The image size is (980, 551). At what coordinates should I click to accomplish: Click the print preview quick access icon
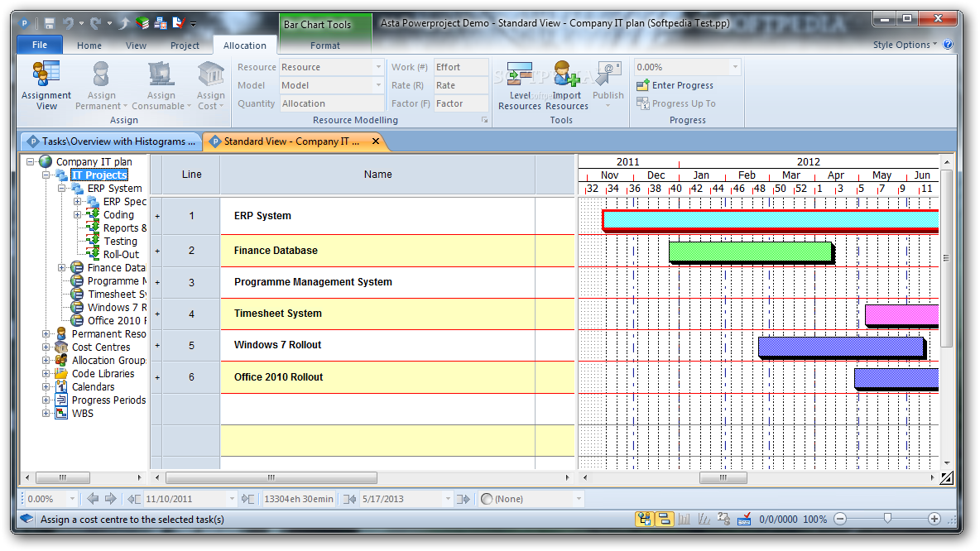pos(161,24)
